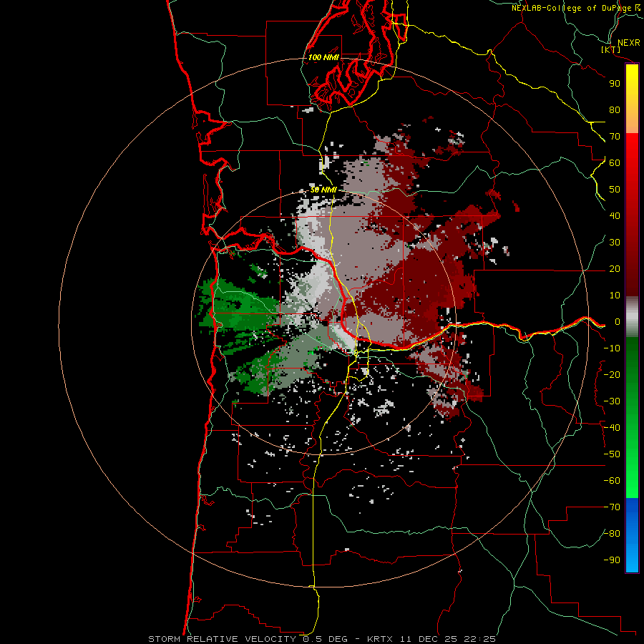Click the Storm Relative Velocity caption text

322,639
